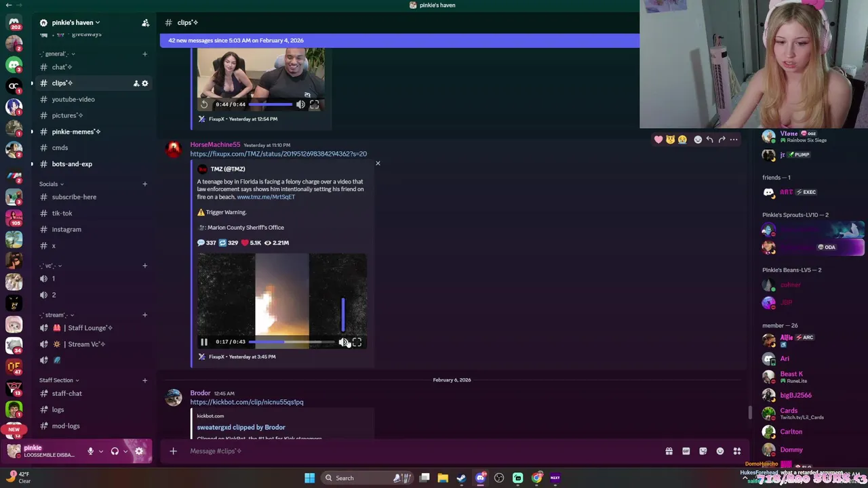Open HorseMachine55's user profile
868x488 pixels.
click(215, 144)
